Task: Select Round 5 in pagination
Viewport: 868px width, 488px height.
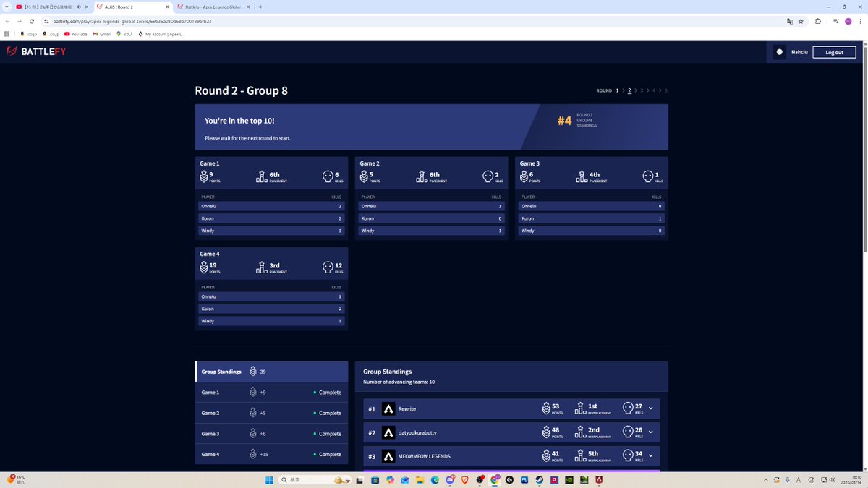Action: point(666,90)
